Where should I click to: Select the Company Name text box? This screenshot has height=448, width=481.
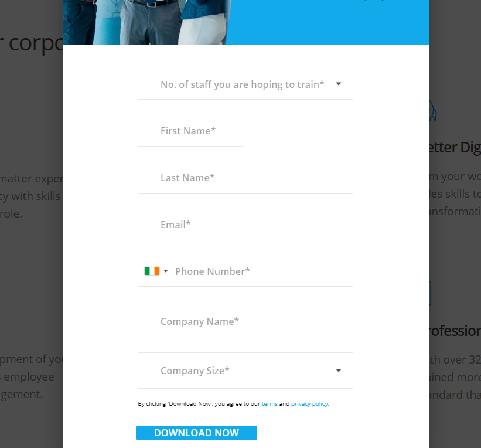[245, 321]
